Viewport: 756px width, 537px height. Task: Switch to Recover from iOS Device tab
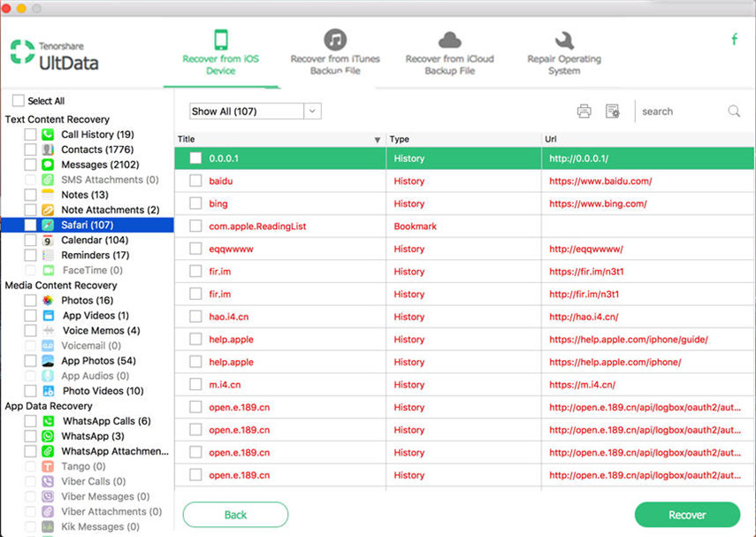point(221,52)
